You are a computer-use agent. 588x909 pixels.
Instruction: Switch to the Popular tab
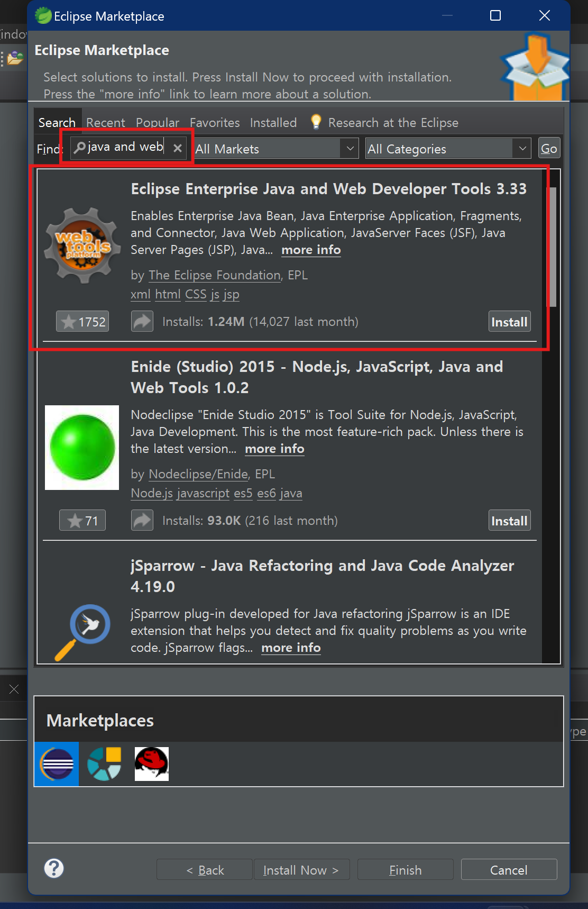[158, 123]
